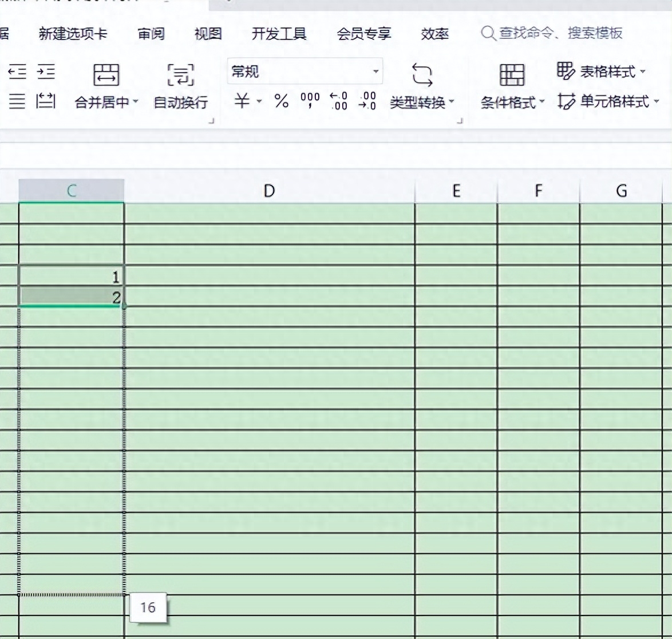Screen dimensions: 672x639
Task: Click the fill handle below cell 2
Action: point(124,306)
